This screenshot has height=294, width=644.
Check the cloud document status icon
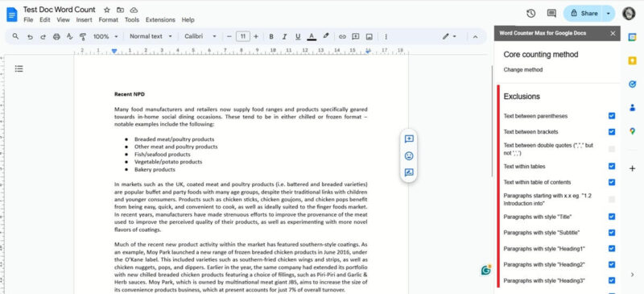(x=134, y=10)
